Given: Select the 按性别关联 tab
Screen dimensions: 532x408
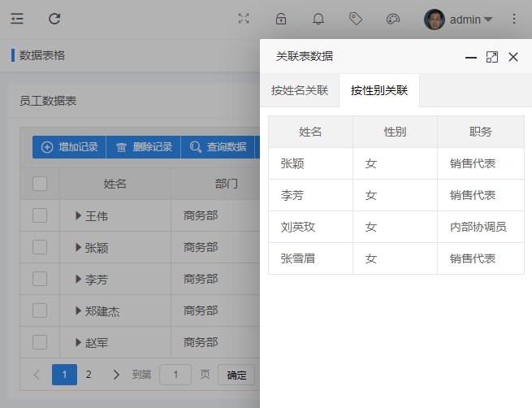Looking at the screenshot, I should coord(379,90).
